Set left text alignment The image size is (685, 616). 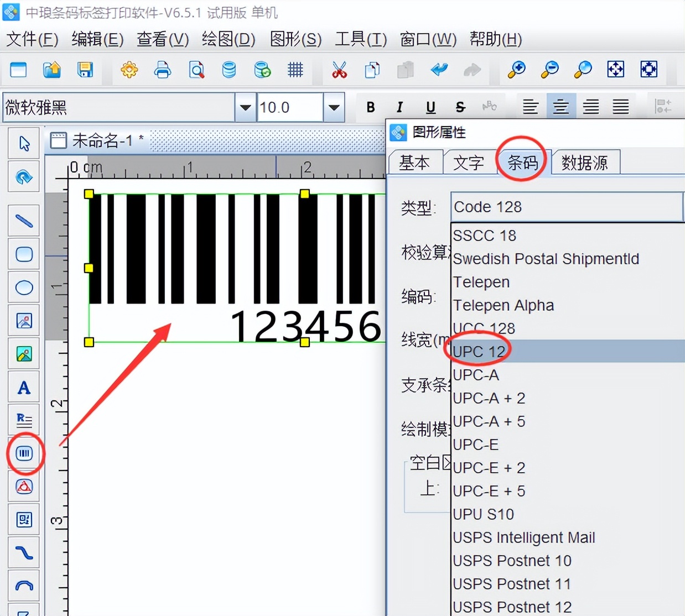[x=531, y=106]
